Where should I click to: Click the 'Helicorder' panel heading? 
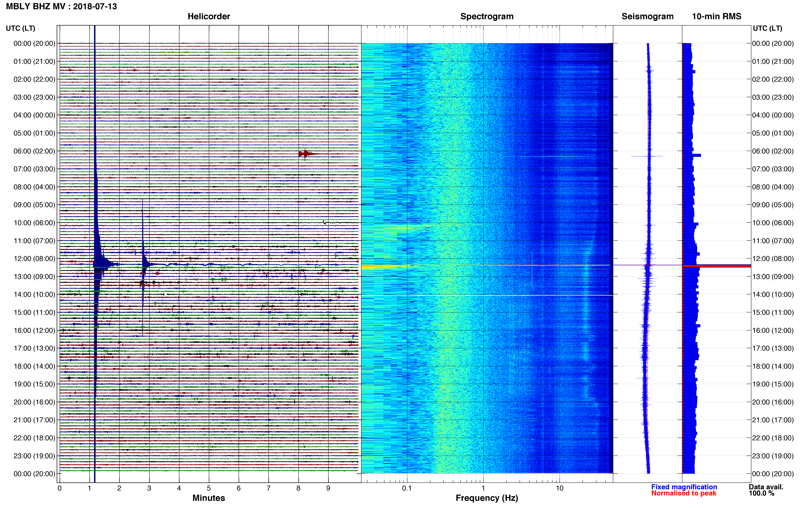click(x=209, y=16)
